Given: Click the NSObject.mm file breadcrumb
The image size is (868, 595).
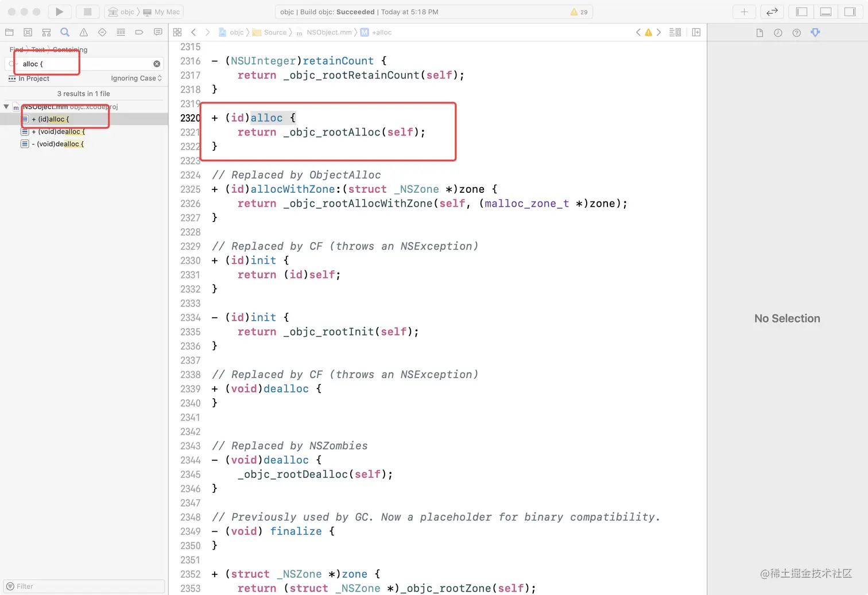Looking at the screenshot, I should (x=324, y=33).
